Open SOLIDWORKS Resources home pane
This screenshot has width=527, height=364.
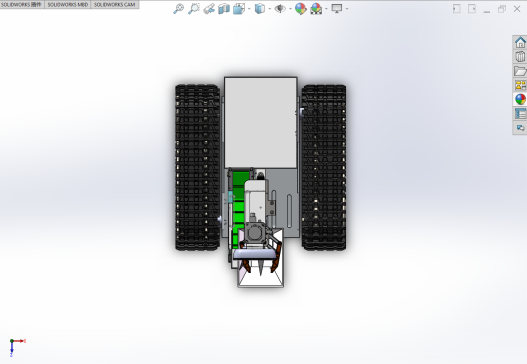tap(520, 42)
